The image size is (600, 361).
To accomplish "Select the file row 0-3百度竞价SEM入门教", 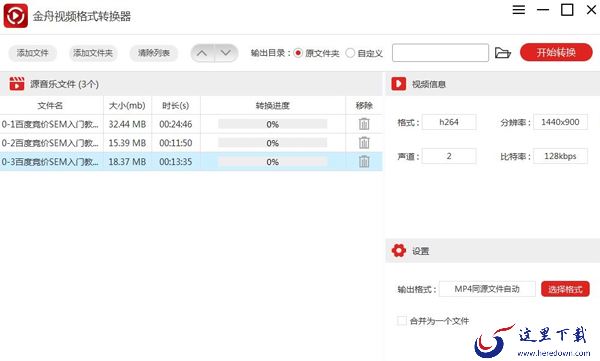I will [191, 162].
